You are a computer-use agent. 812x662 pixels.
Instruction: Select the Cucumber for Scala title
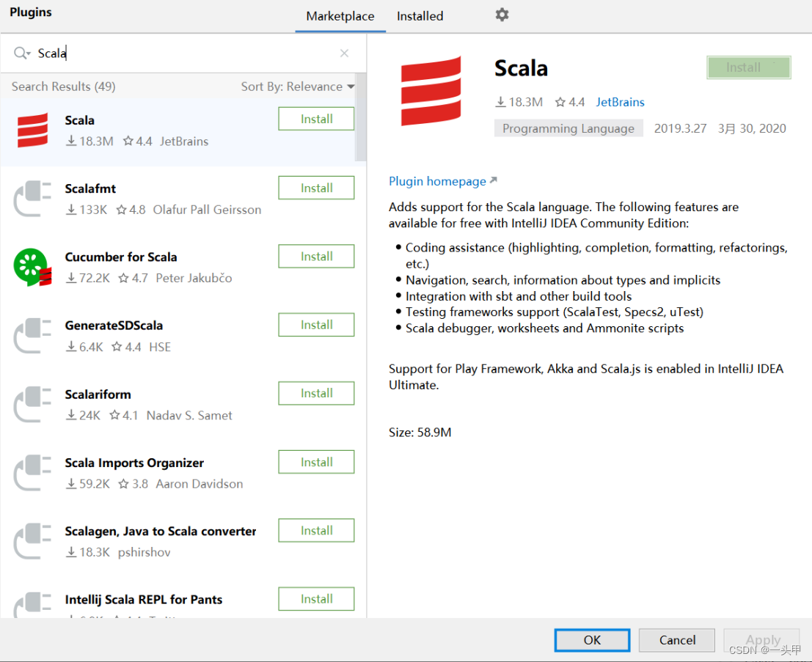coord(120,257)
